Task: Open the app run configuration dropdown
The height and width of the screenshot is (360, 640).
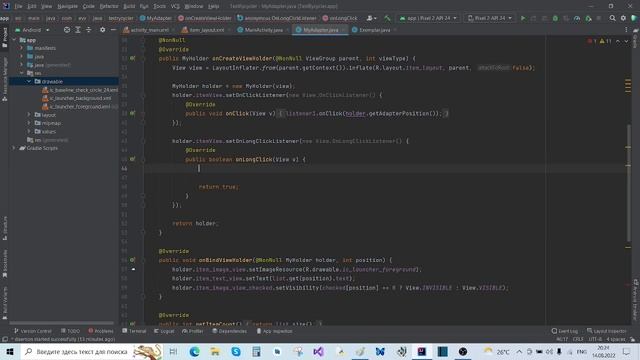Action: [x=428, y=18]
